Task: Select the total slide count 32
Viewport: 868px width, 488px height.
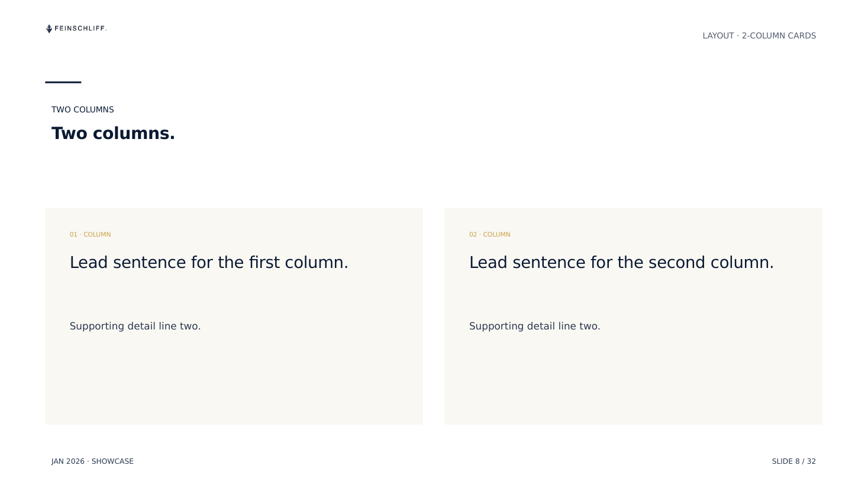Action: (x=811, y=461)
